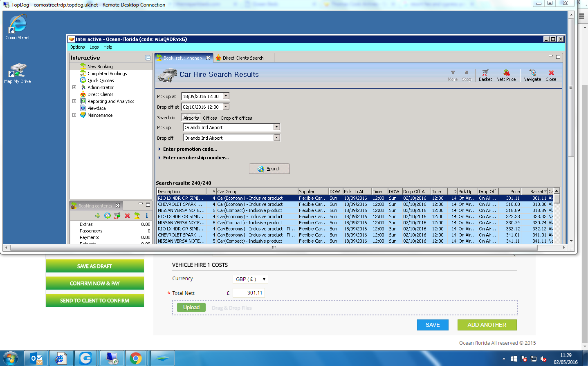The height and width of the screenshot is (366, 588).
Task: Open the Como Street desktop shortcut
Action: coord(18,27)
